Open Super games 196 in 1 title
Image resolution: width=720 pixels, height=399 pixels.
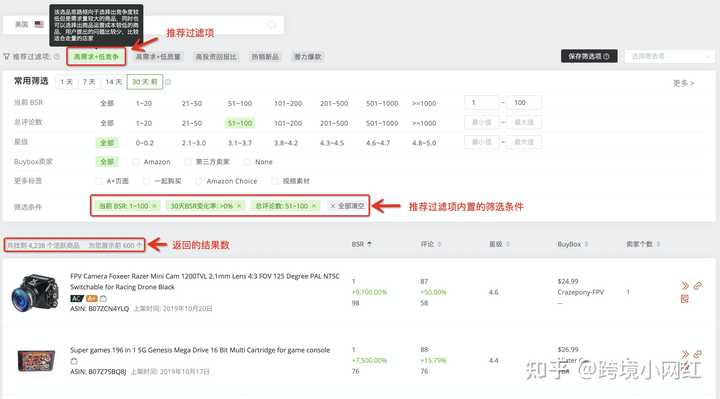click(200, 350)
